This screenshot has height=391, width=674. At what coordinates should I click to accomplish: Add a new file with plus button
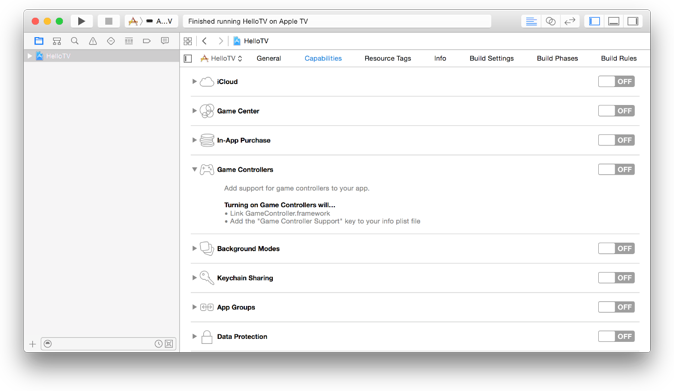[x=32, y=344]
